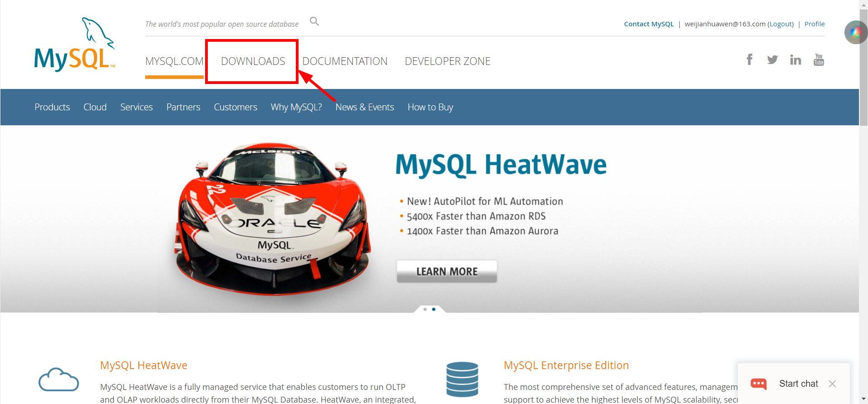This screenshot has height=404, width=868.
Task: Open MySQL's LinkedIn page icon
Action: (795, 60)
